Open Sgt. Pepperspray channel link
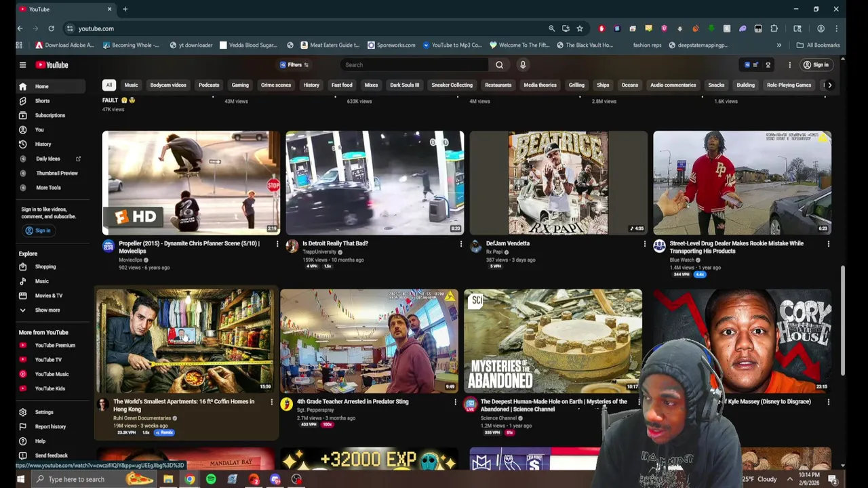This screenshot has width=868, height=488. tap(314, 410)
